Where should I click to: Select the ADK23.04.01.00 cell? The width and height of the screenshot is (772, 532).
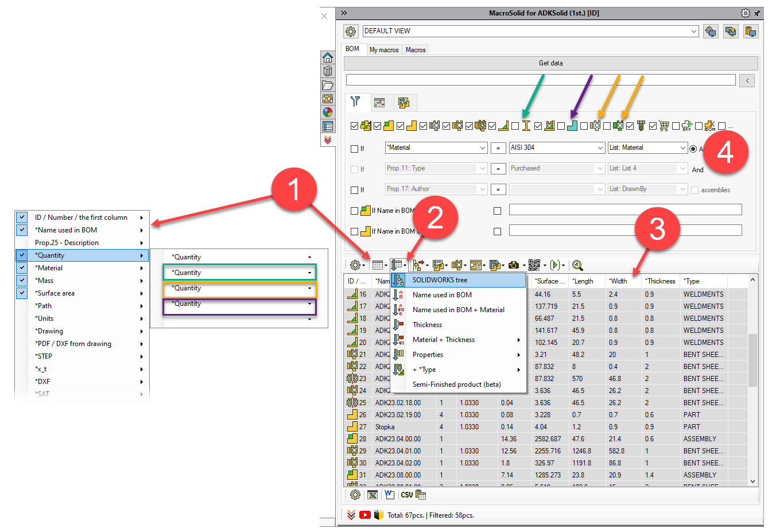pyautogui.click(x=405, y=451)
